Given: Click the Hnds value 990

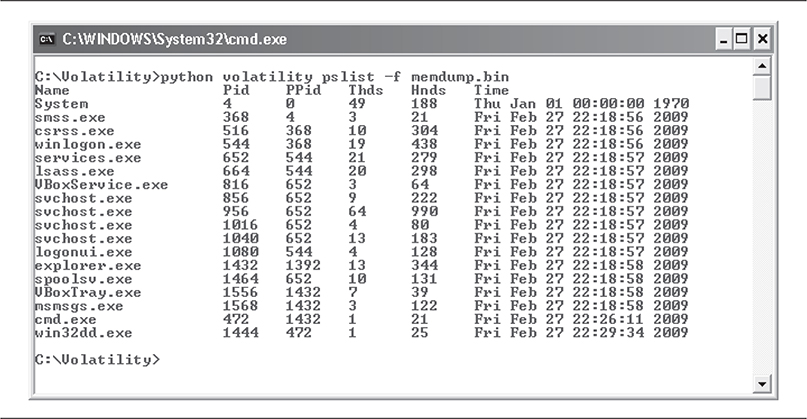Looking at the screenshot, I should 425,212.
